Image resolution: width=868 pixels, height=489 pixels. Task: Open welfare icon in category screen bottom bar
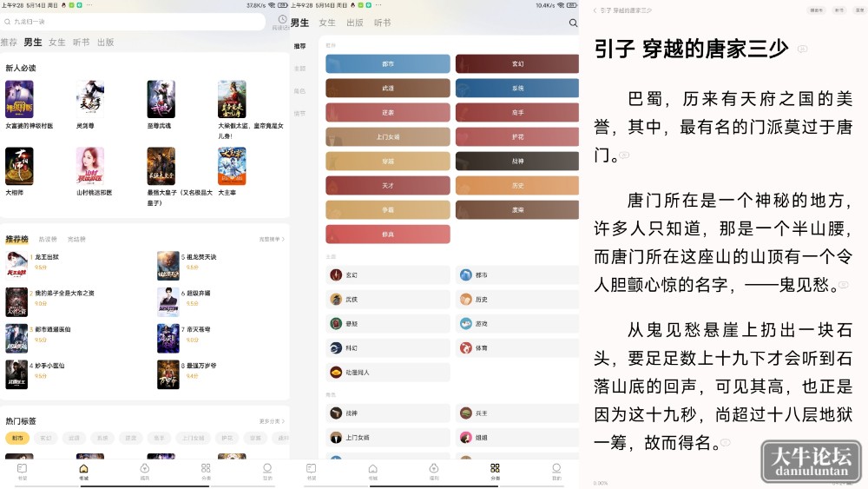click(434, 471)
